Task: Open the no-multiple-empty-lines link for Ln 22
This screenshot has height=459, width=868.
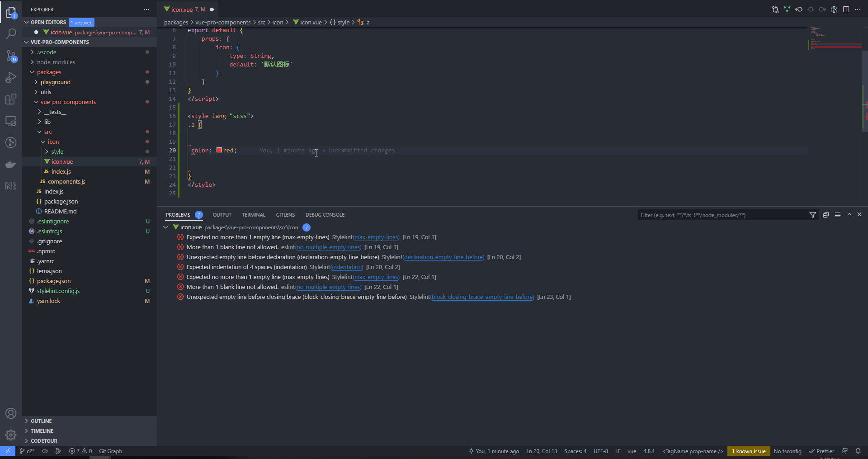Action: click(328, 287)
